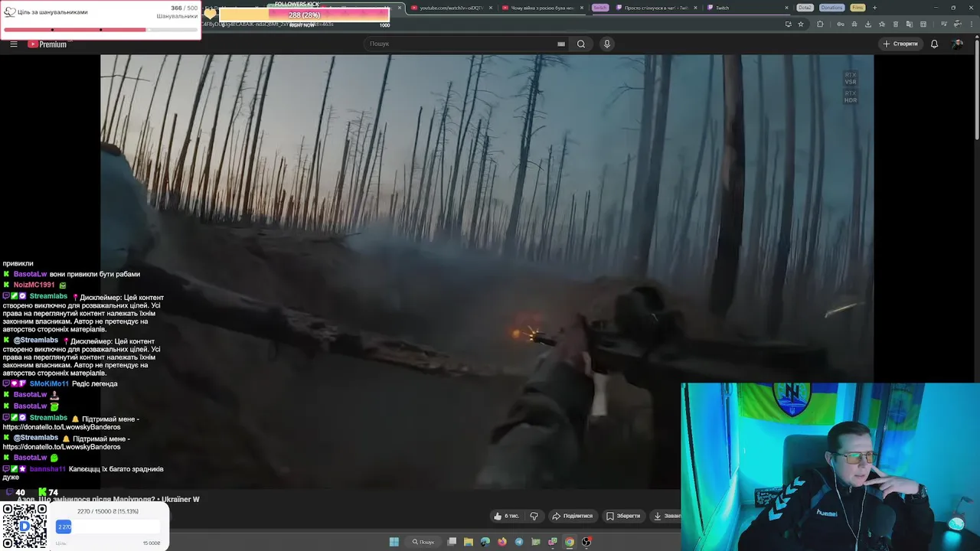Bookmark this page with the star icon
This screenshot has width=980, height=551.
pyautogui.click(x=801, y=24)
